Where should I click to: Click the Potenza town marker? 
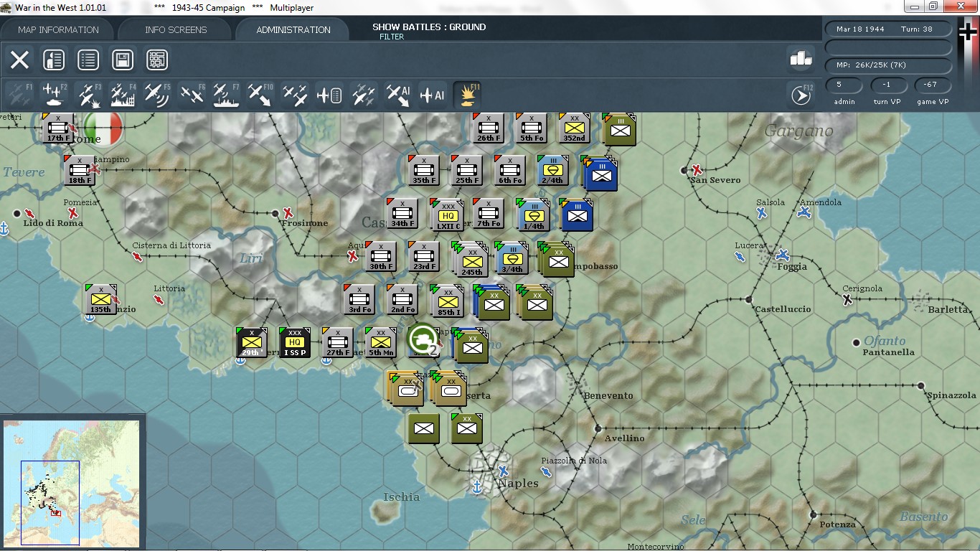(x=813, y=514)
